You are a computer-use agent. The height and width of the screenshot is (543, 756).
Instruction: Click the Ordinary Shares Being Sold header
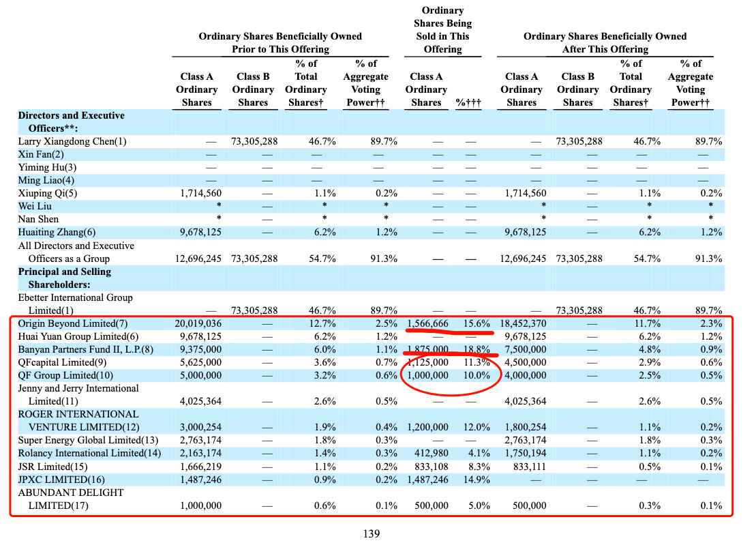[442, 30]
